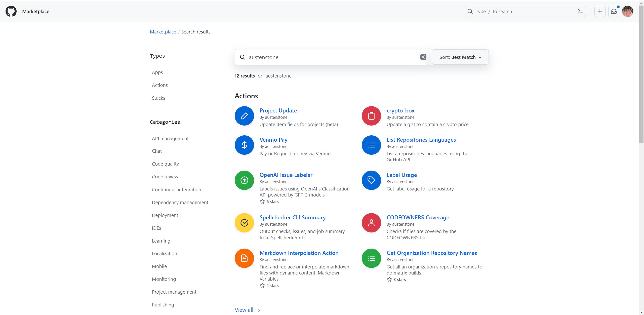Open the create new plus button

pyautogui.click(x=600, y=11)
